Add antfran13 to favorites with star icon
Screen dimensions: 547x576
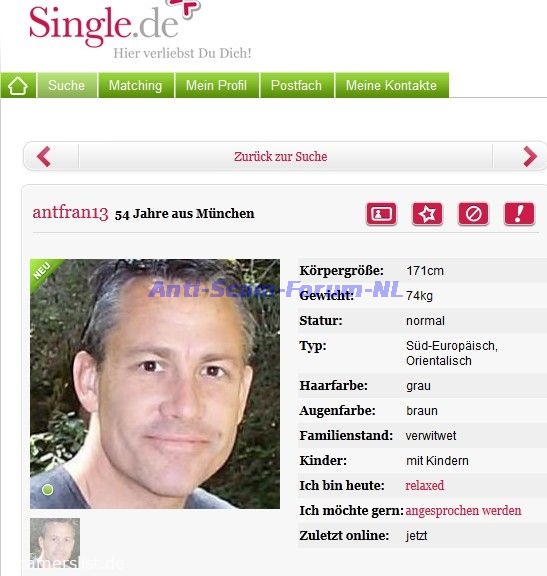(427, 213)
